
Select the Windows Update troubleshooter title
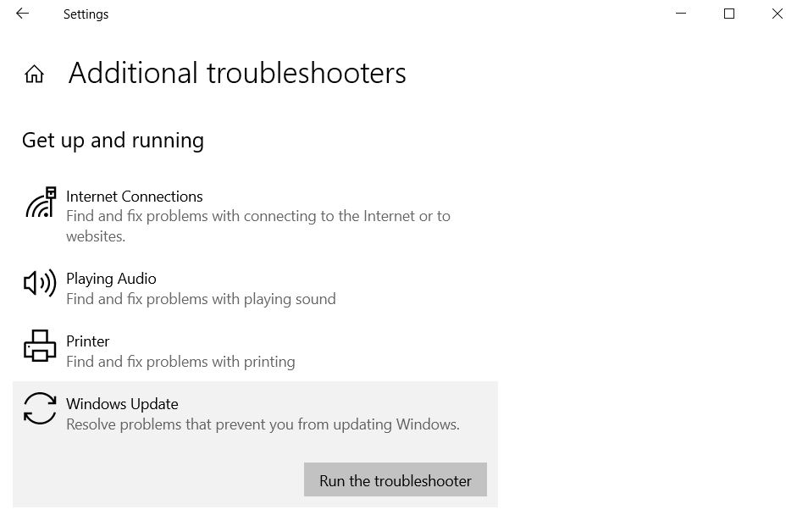(x=122, y=404)
